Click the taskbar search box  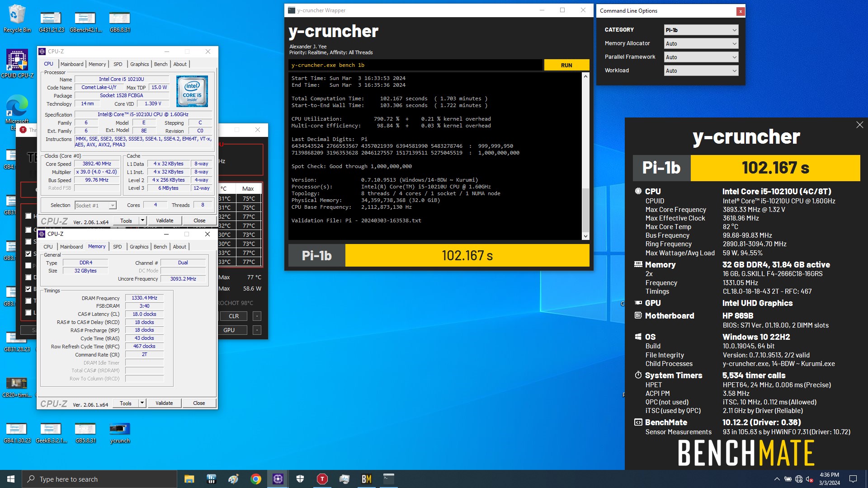click(x=99, y=479)
